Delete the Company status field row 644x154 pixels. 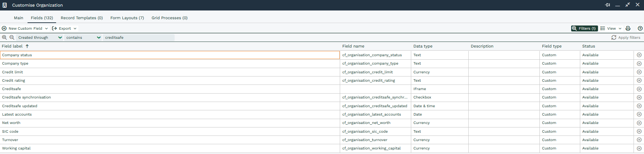[x=639, y=55]
